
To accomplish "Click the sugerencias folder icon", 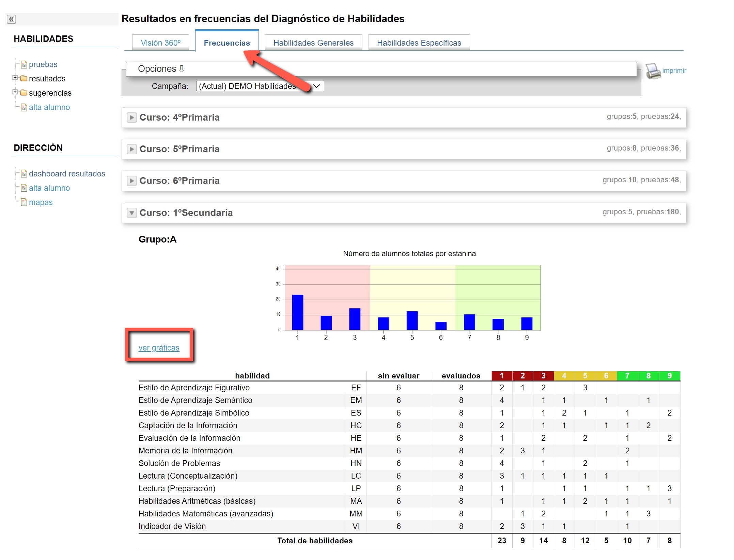I will coord(24,93).
